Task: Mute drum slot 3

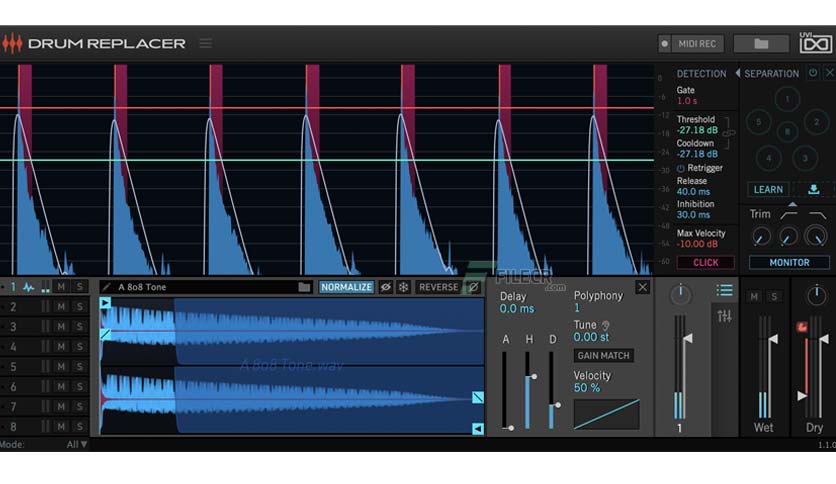Action: [61, 326]
